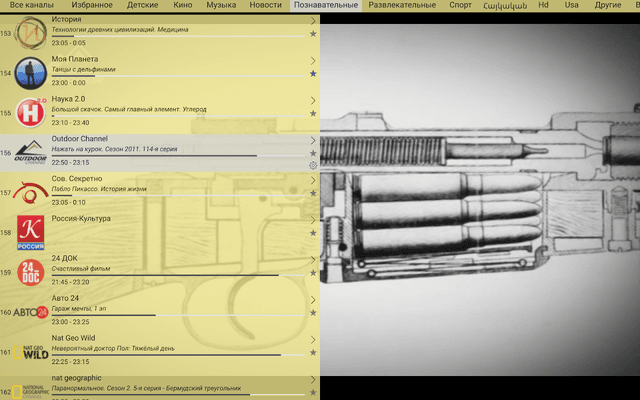Switch to the Спорт tab
Viewport: 640px width, 400px height.
pyautogui.click(x=460, y=5)
